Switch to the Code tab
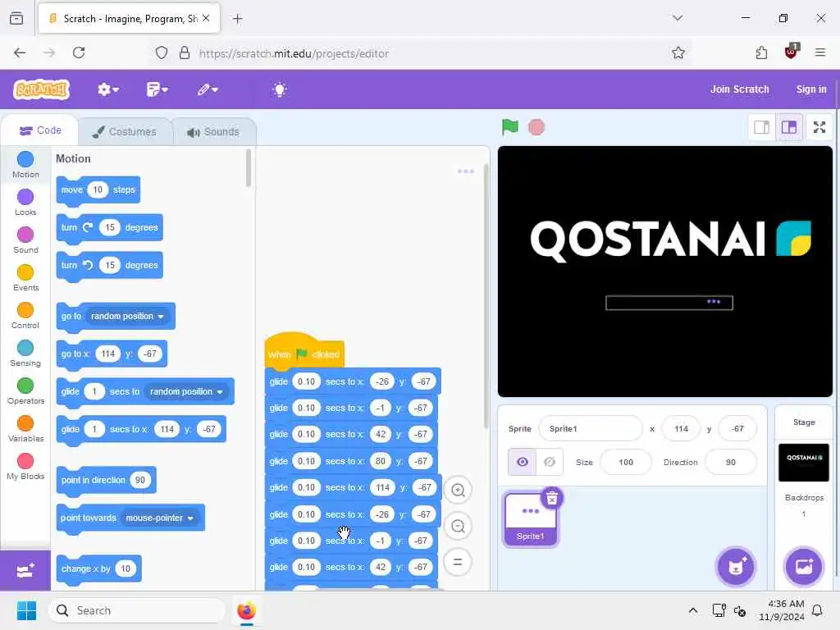 coord(40,130)
